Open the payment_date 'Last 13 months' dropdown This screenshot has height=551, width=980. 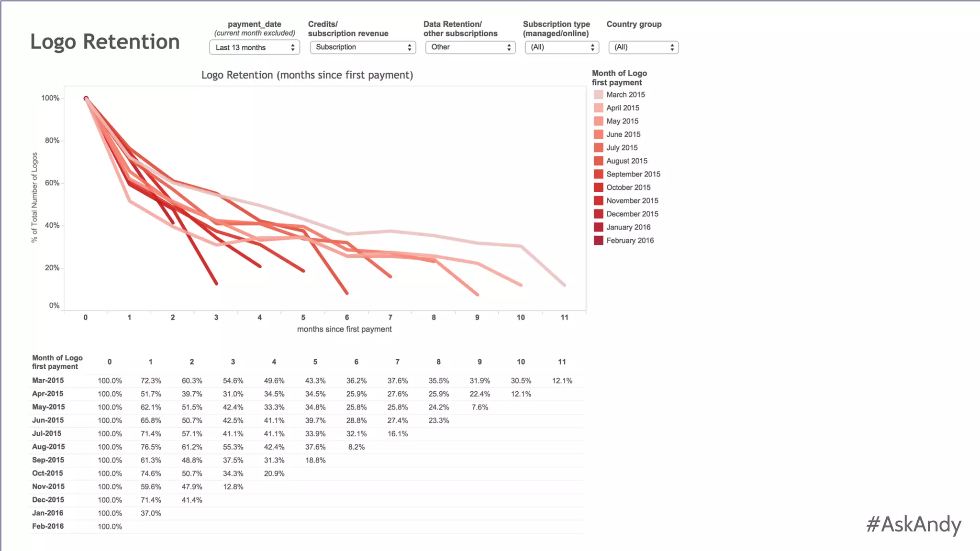click(x=254, y=47)
